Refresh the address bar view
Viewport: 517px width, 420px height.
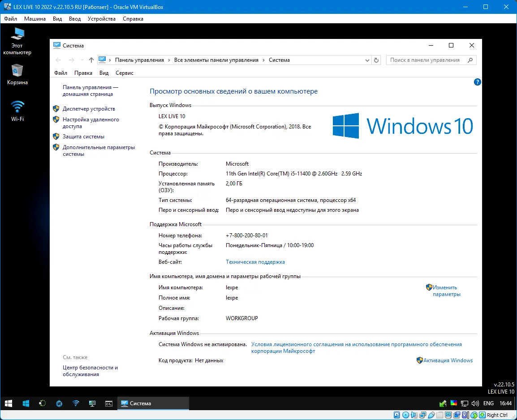376,60
